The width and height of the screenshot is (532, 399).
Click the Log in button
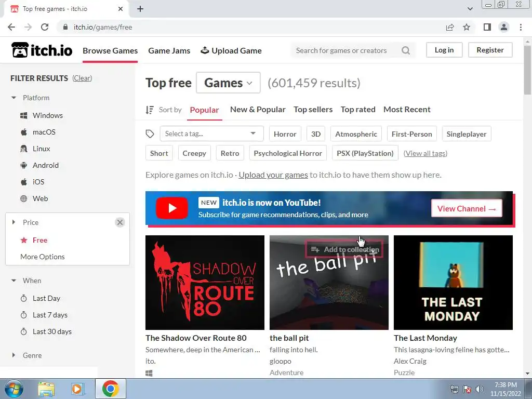tap(444, 50)
